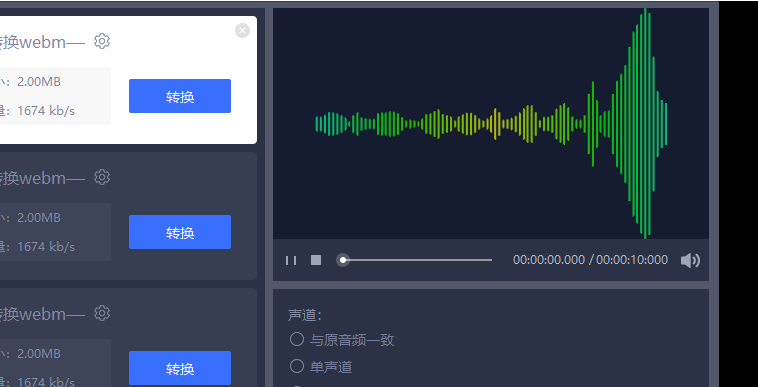Open settings gear on the second webm card

(x=102, y=177)
